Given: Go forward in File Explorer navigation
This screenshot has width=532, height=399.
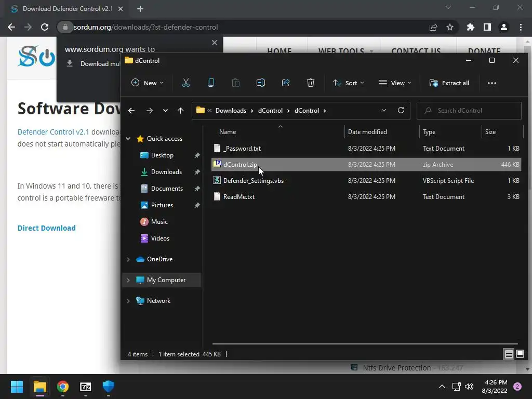Looking at the screenshot, I should [x=149, y=111].
